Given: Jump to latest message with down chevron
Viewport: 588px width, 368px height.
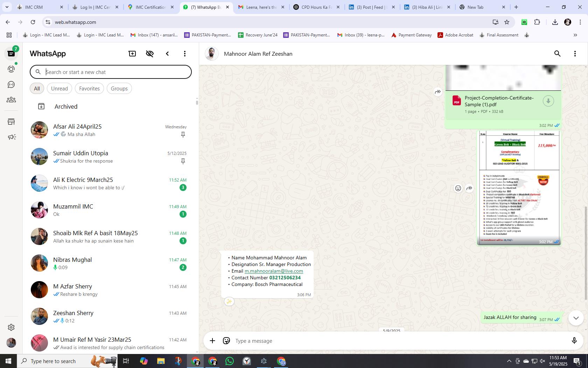Looking at the screenshot, I should pyautogui.click(x=576, y=318).
